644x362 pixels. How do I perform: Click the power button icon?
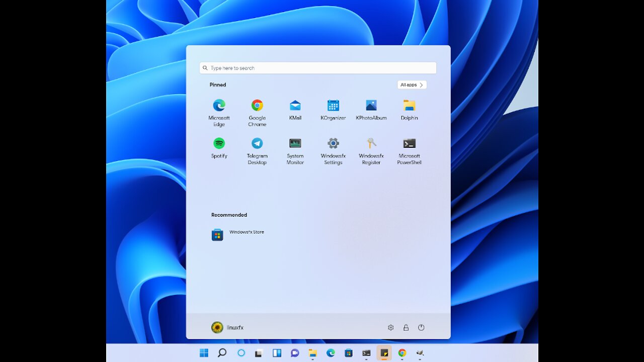421,327
